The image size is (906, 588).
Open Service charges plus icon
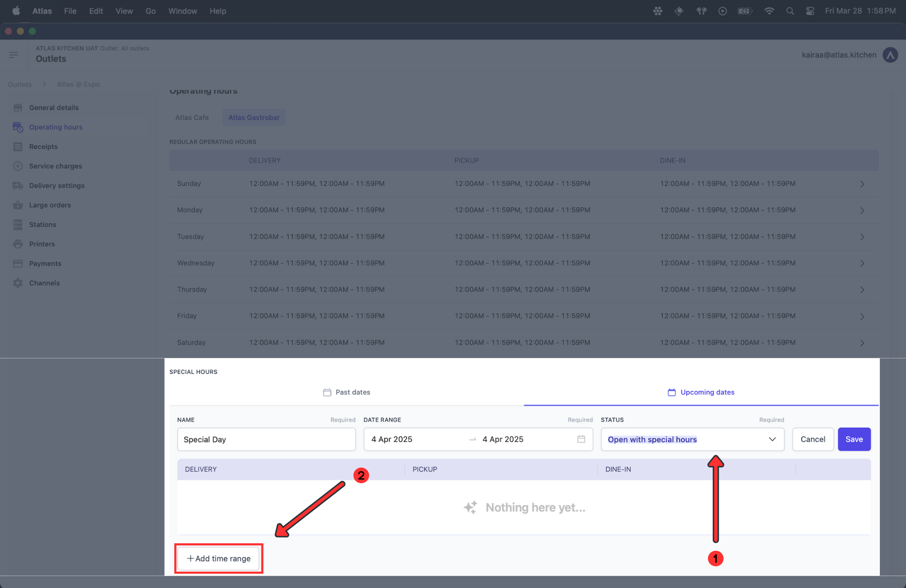[x=18, y=166]
